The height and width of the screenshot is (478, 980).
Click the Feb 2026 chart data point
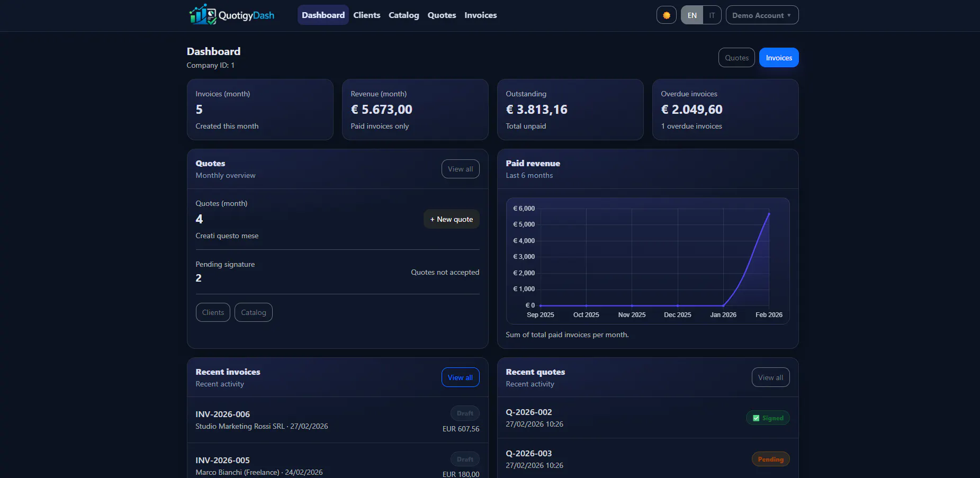click(x=769, y=214)
